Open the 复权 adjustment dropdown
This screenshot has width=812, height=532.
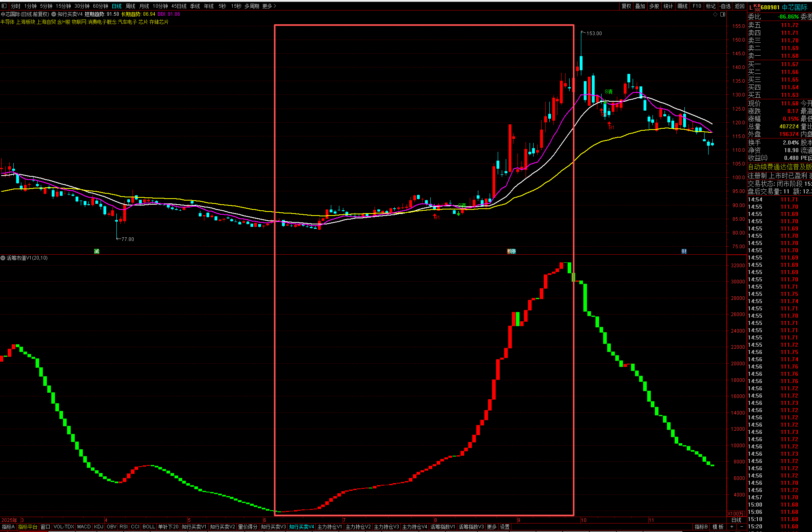(x=626, y=6)
